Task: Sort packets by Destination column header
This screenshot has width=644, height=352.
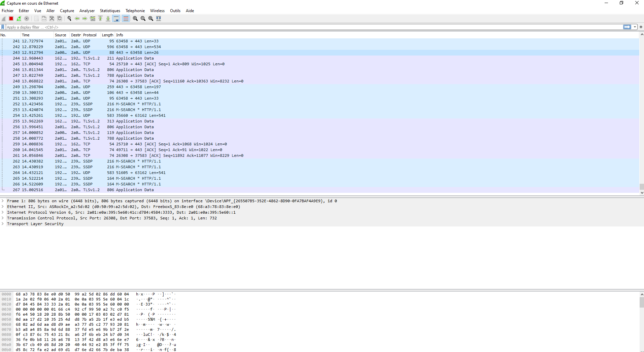Action: point(76,35)
